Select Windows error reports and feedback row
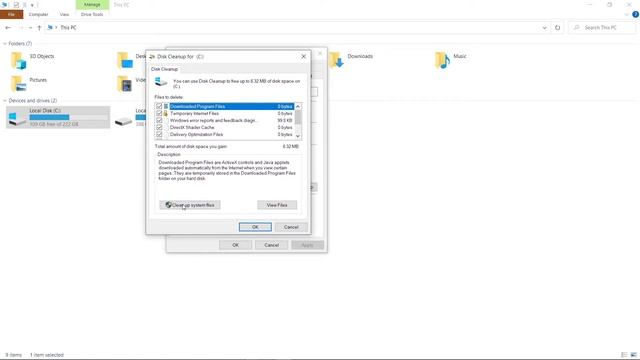640x360 pixels. coord(213,120)
